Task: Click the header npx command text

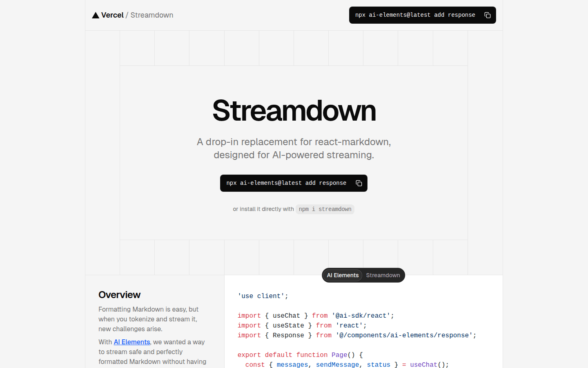Action: point(415,15)
